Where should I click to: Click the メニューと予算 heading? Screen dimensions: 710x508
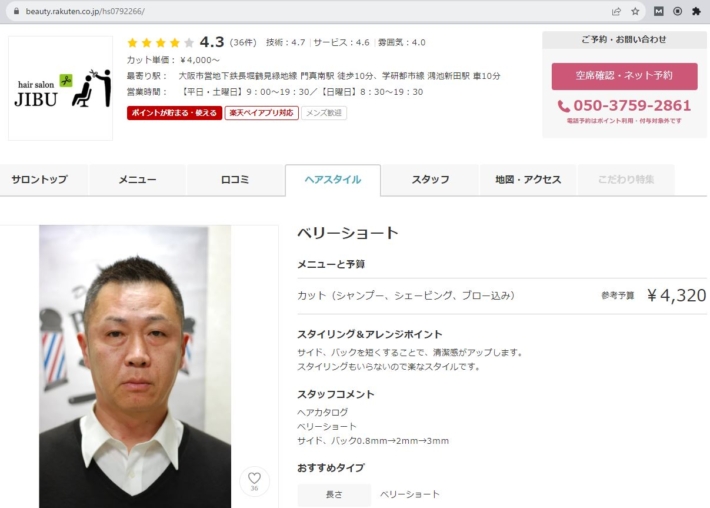coord(331,264)
